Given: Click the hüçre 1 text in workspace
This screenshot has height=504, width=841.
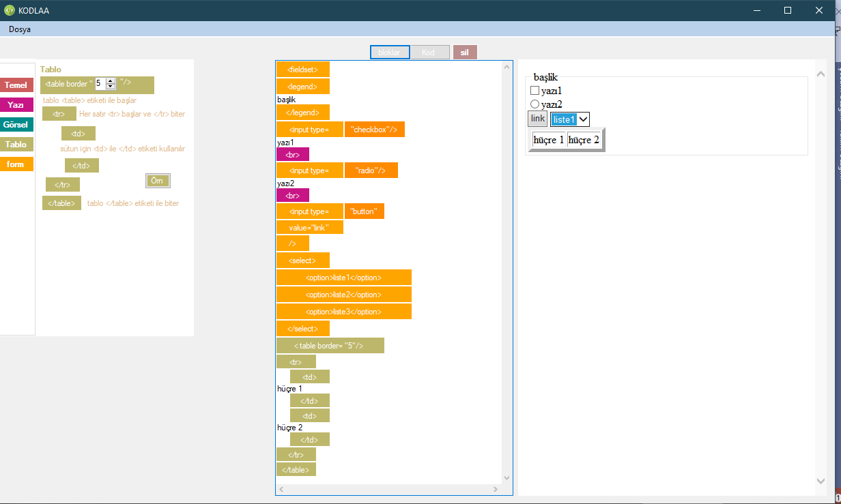Looking at the screenshot, I should (289, 389).
